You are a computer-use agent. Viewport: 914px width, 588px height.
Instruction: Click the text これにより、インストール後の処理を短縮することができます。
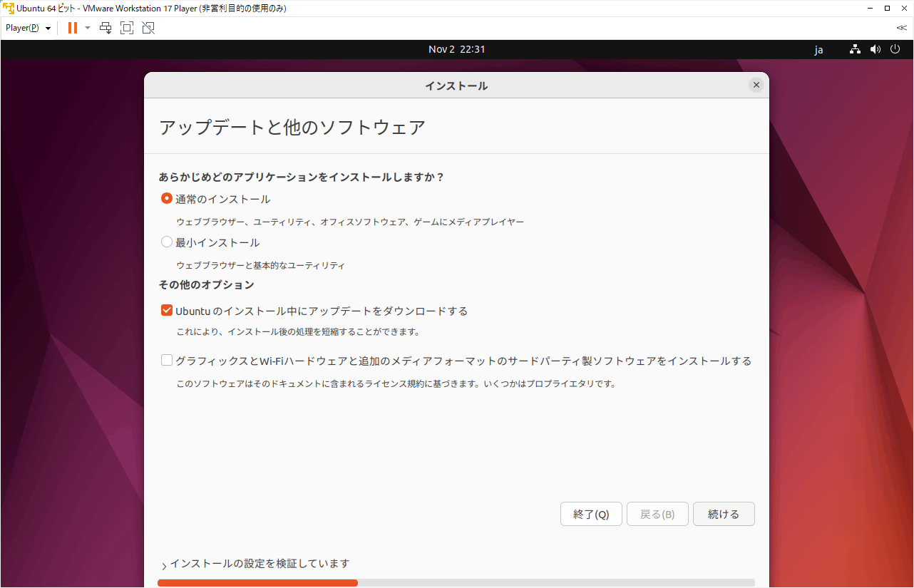pos(298,332)
